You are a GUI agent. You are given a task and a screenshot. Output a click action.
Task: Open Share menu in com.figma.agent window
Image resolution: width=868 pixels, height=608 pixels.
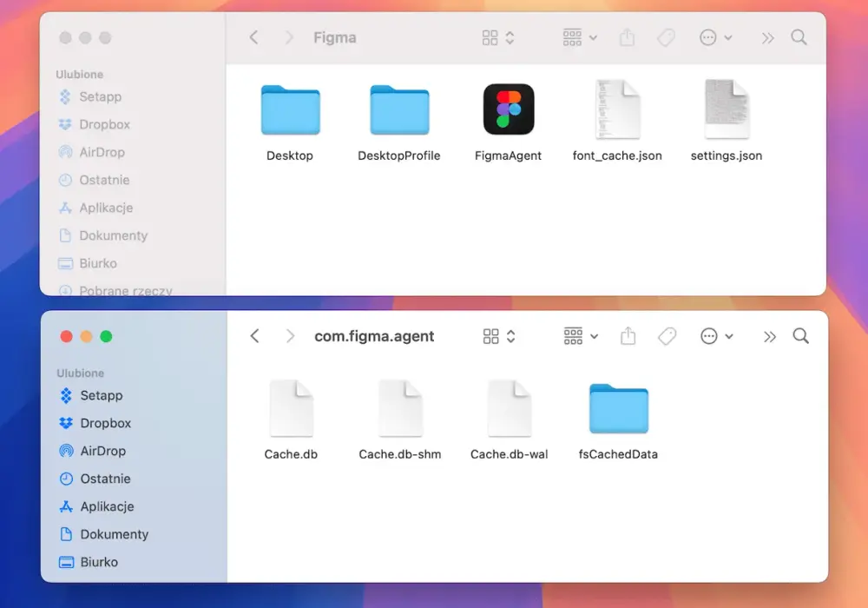[x=628, y=335]
